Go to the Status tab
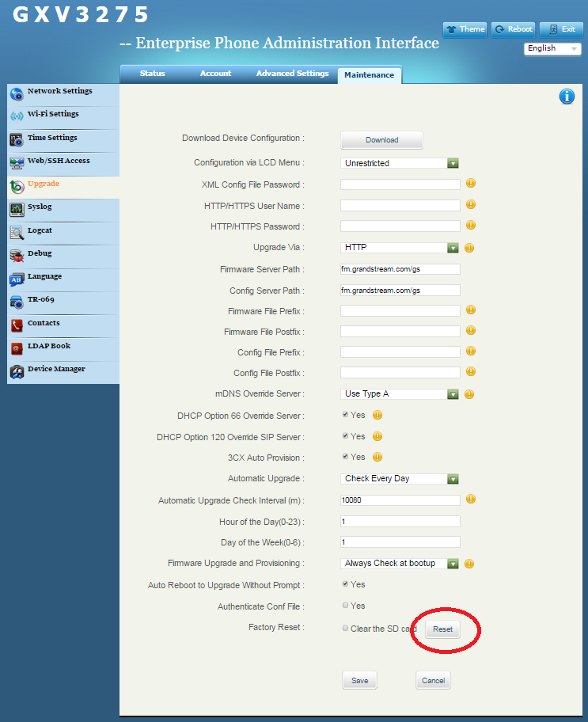Screen dimensions: 588x722 coord(153,74)
